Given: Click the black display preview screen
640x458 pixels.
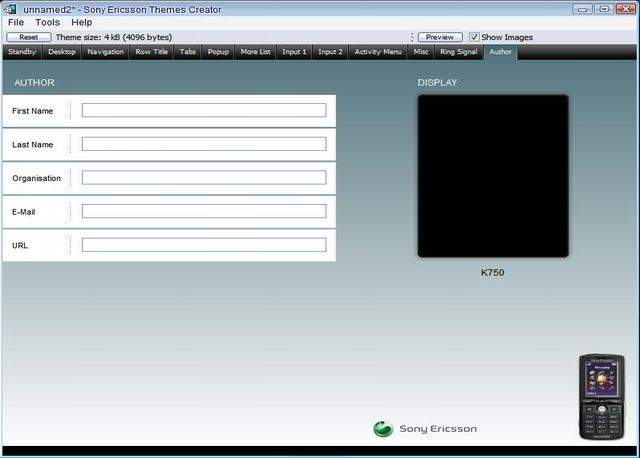Looking at the screenshot, I should click(493, 176).
